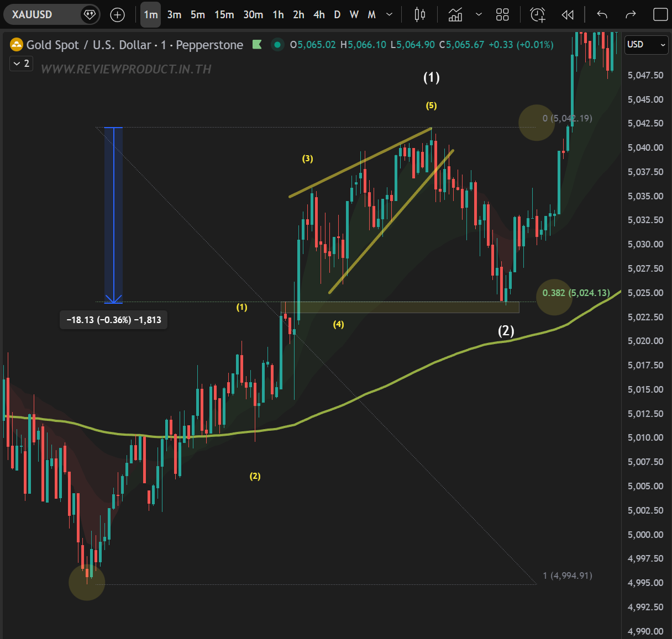
Task: Select the blue price range measurement arrow
Action: [114, 215]
